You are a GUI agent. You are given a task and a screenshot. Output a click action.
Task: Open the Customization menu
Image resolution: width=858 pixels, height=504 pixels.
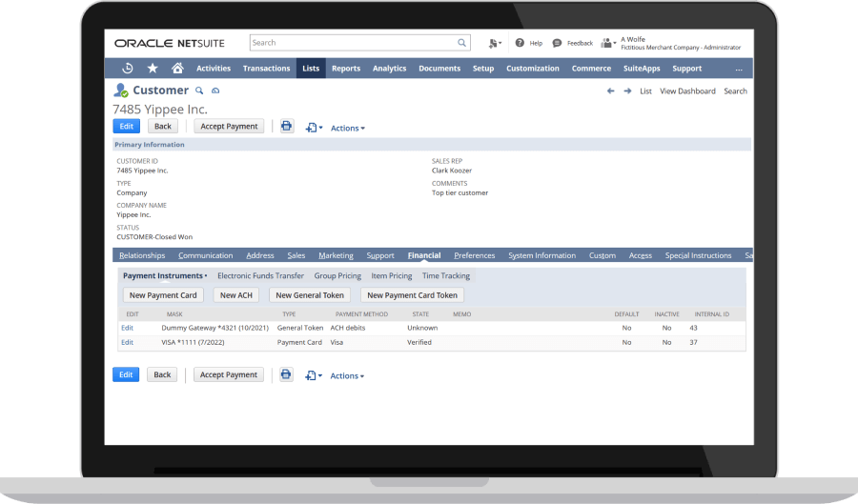click(x=532, y=69)
